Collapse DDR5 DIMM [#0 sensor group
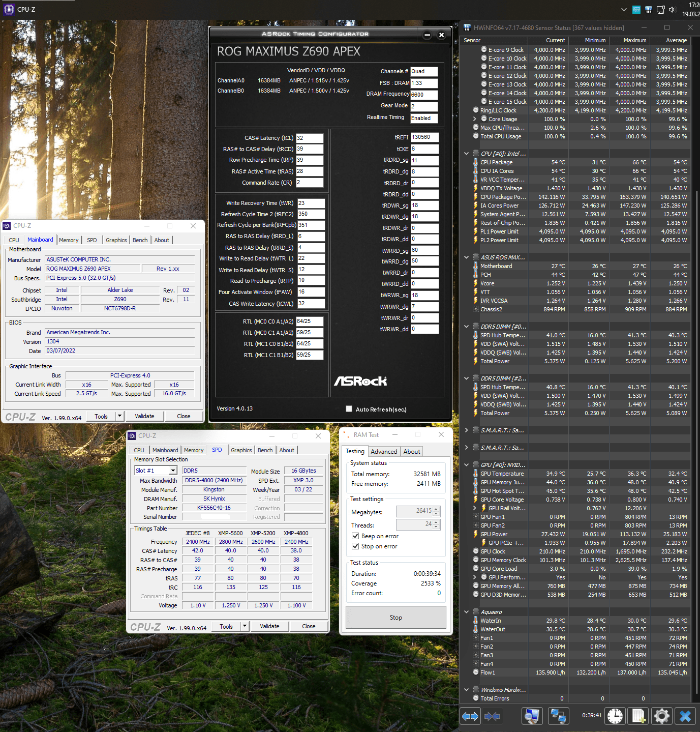The image size is (700, 732). tap(466, 327)
